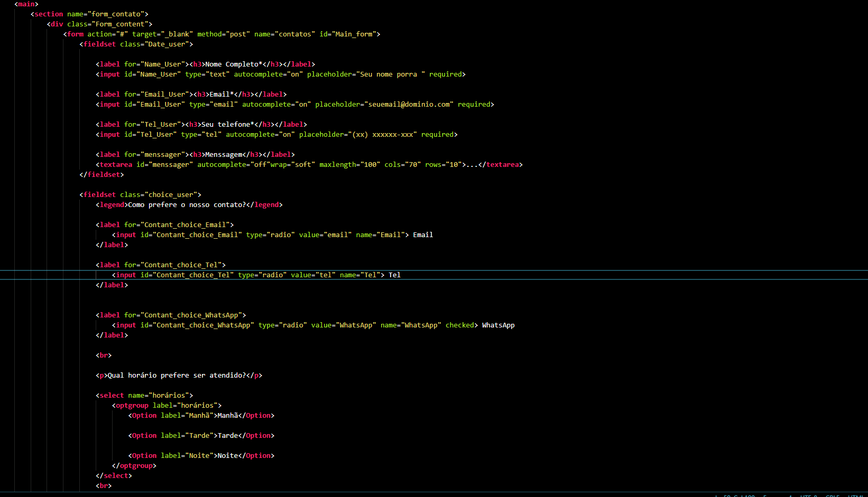Click the "Qual horário prefere ser atendido?" paragraph

179,376
